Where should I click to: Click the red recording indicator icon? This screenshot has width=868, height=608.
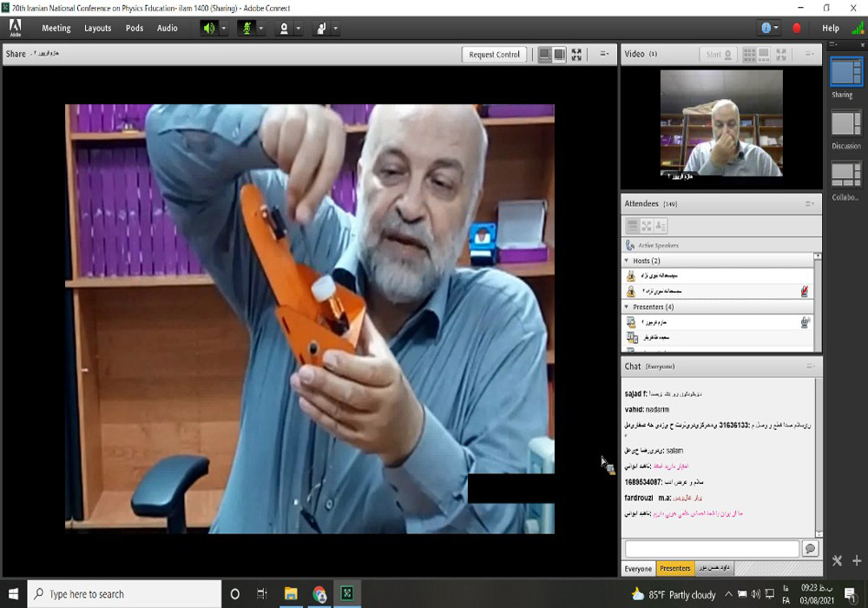pyautogui.click(x=797, y=28)
